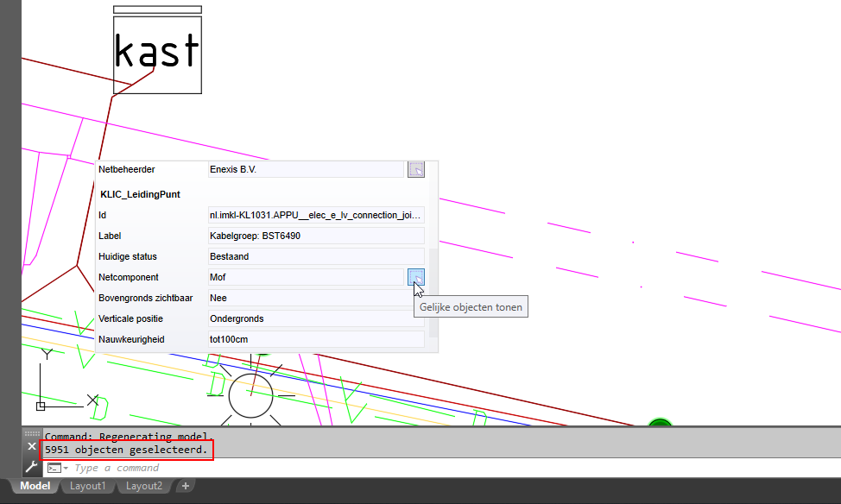Open the Layout2 tab
The height and width of the screenshot is (504, 841).
pos(144,486)
